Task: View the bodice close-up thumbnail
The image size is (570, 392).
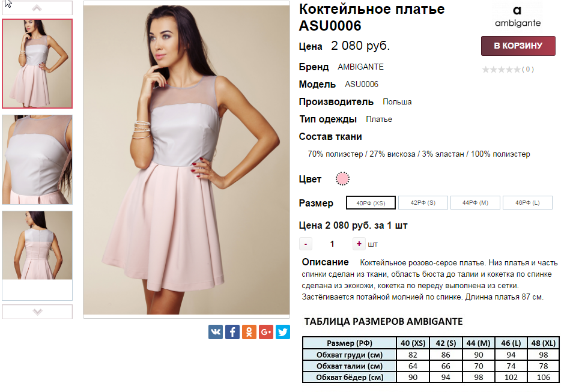Action: click(x=37, y=160)
